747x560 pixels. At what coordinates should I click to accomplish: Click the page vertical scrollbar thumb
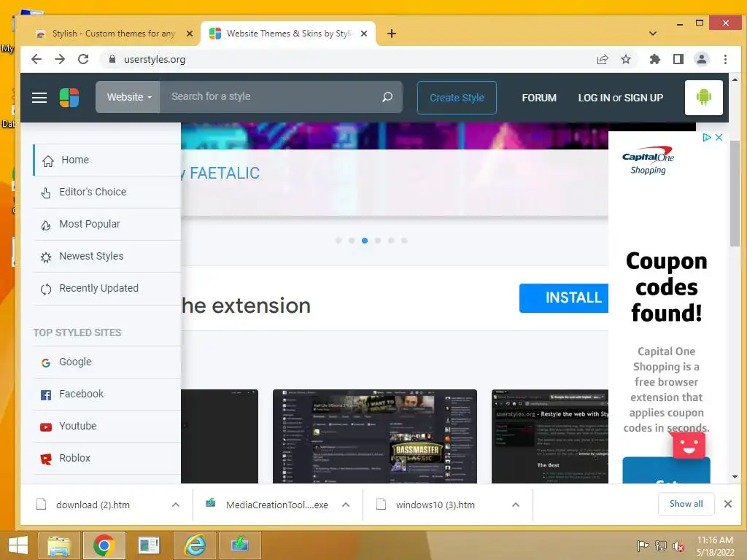click(x=735, y=193)
